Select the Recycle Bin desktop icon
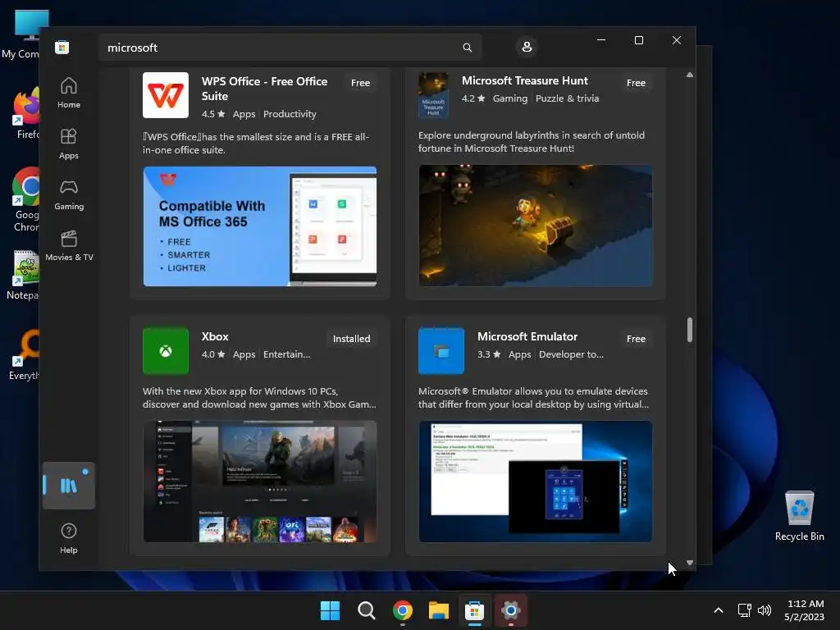Screen dimensions: 840x630 click(799, 516)
